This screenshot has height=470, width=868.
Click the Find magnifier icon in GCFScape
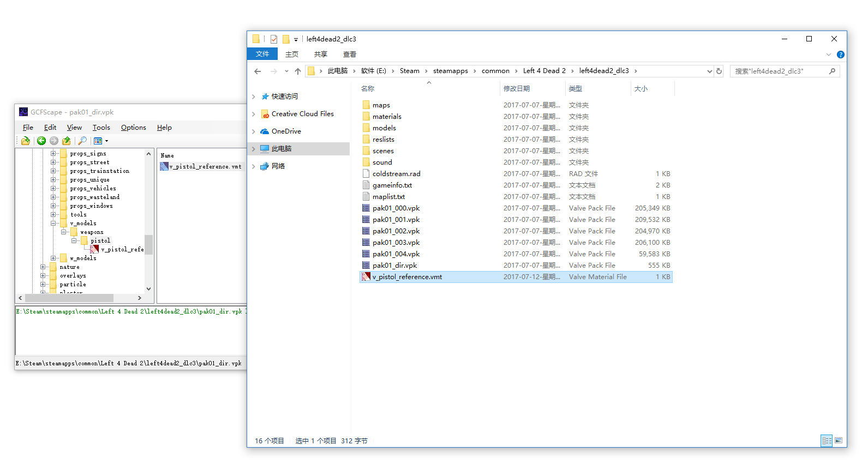[x=82, y=141]
